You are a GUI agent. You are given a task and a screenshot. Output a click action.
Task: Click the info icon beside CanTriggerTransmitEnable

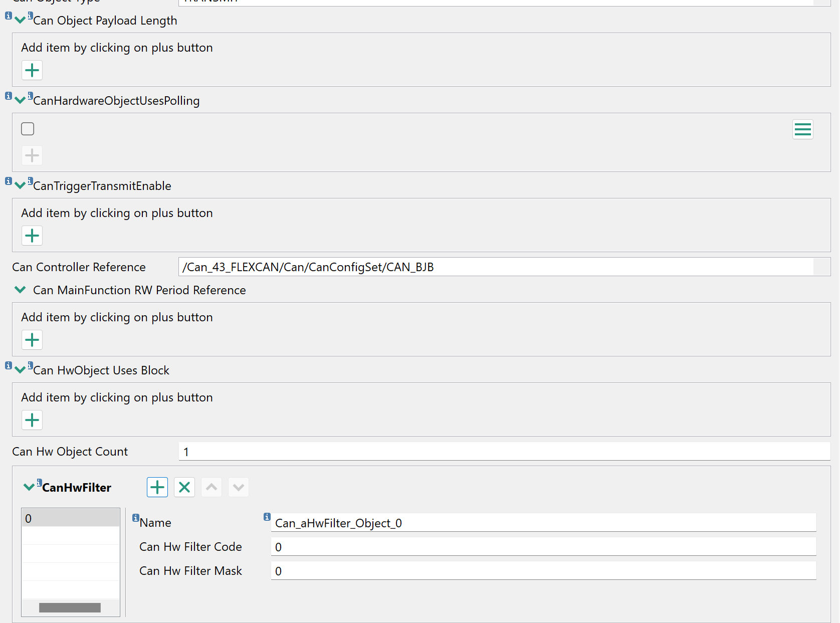click(x=8, y=180)
